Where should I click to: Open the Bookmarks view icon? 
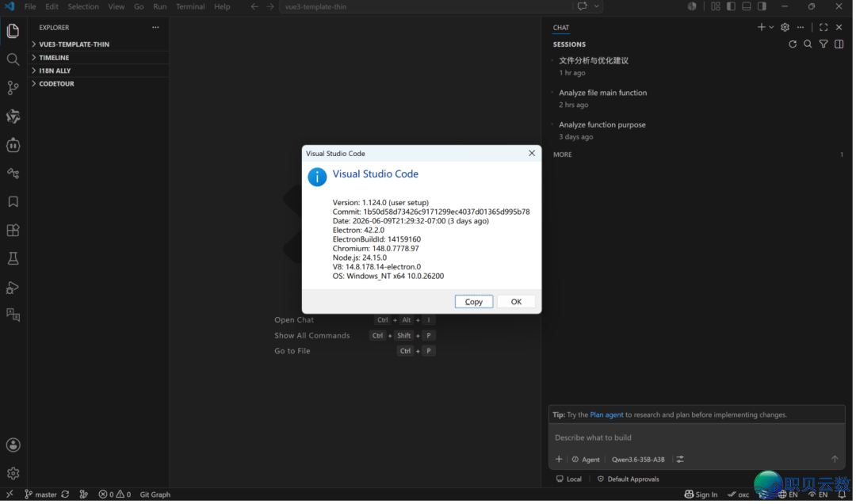click(x=13, y=202)
